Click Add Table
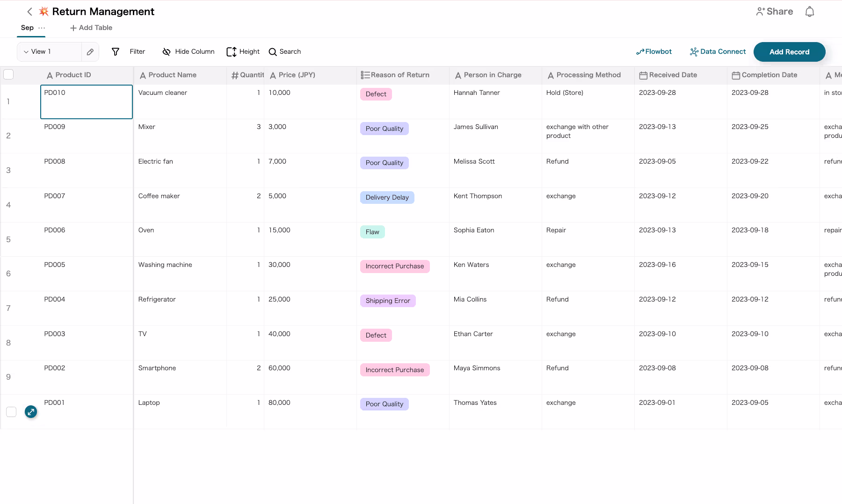This screenshot has width=842, height=504. pos(91,28)
